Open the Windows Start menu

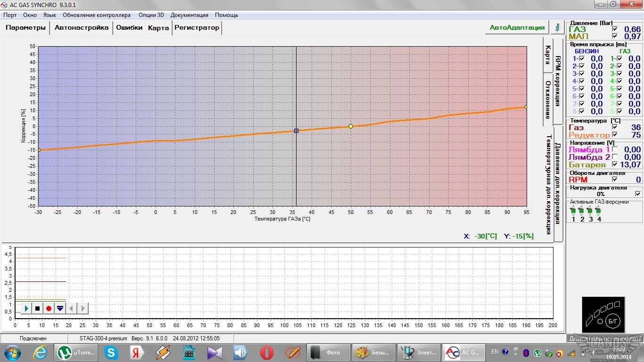[x=12, y=352]
